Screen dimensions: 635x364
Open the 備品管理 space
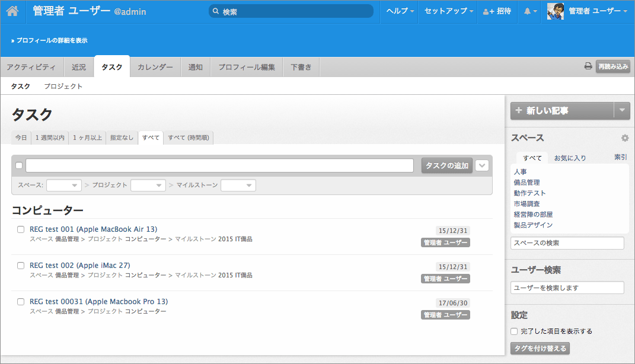tap(527, 183)
